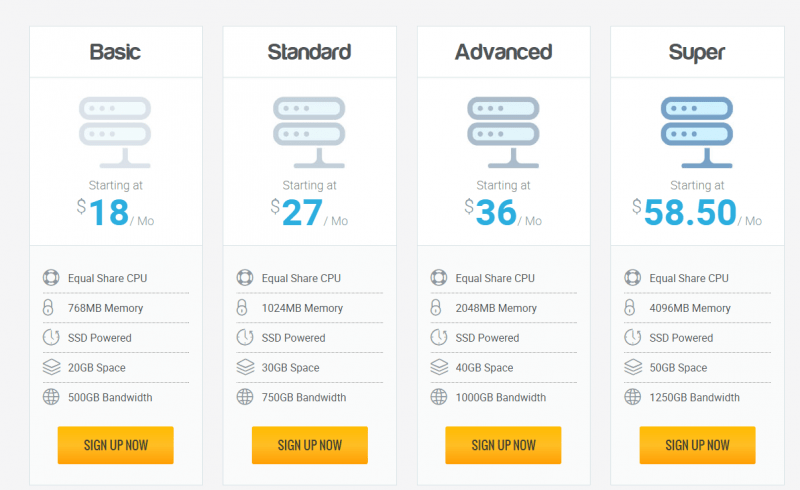This screenshot has width=800, height=490.
Task: Click SSD Powered in Basic plan
Action: (x=100, y=338)
